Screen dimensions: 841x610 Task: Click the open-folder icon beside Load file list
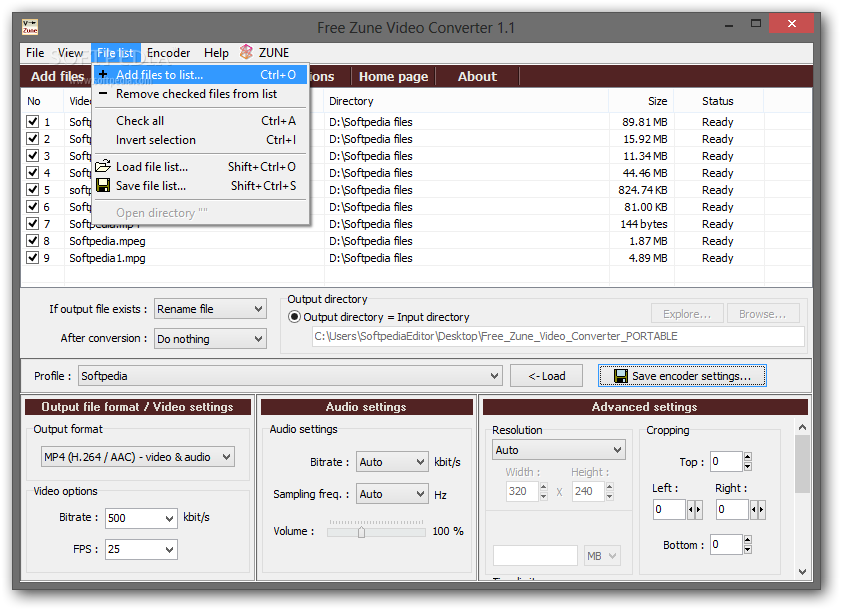103,166
